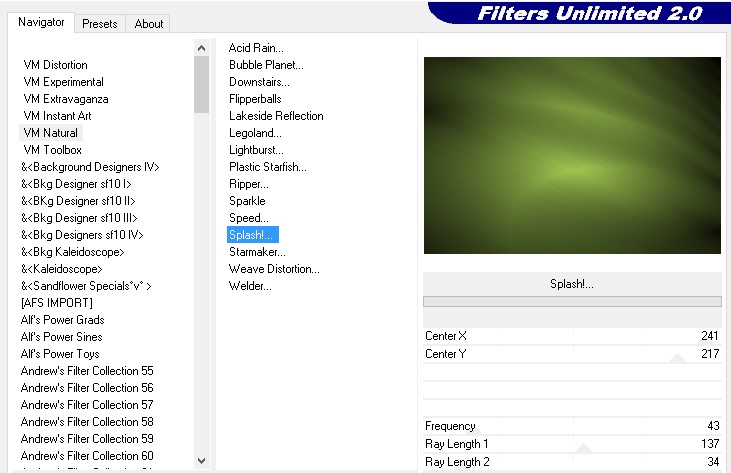Image resolution: width=731 pixels, height=473 pixels.
Task: Select VM Distortion category
Action: coord(55,65)
